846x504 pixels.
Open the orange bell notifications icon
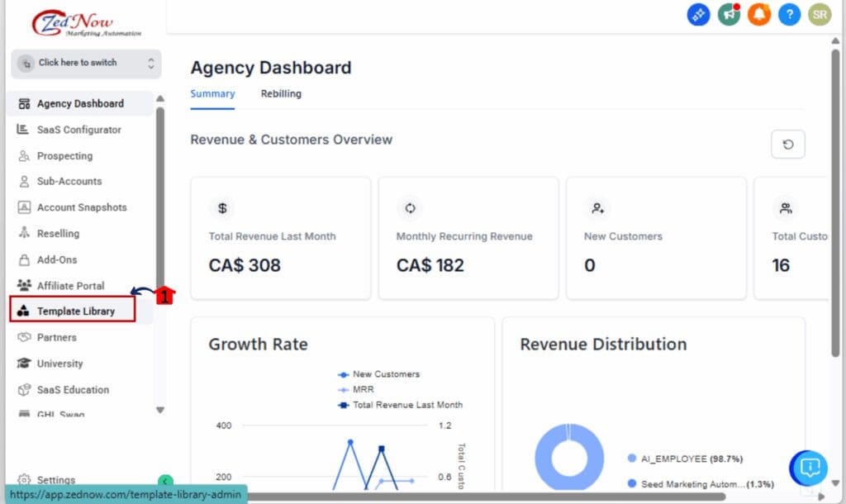[x=759, y=14]
